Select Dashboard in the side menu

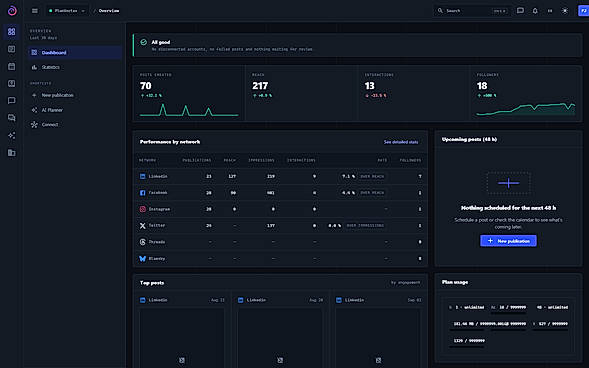point(75,53)
